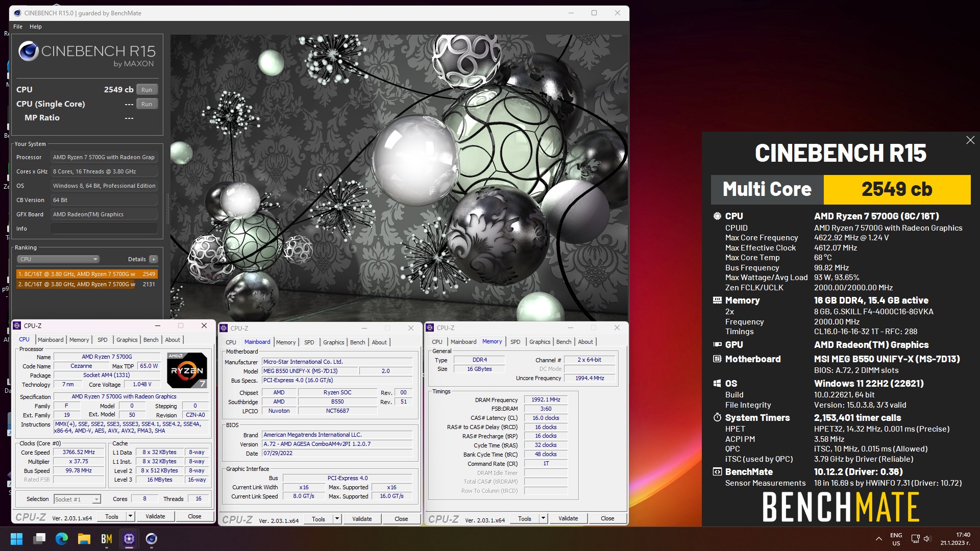Open Task View on taskbar

pos(39,539)
